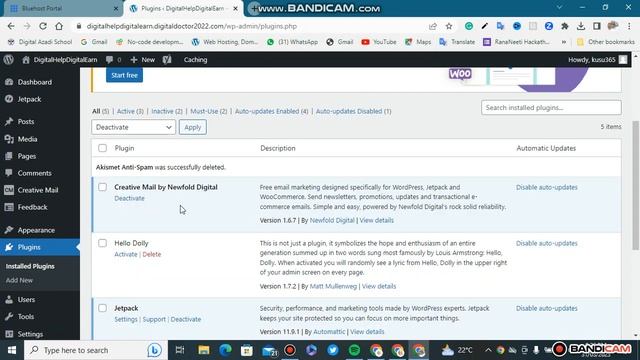Open the browser extensions puzzle icon

point(565,26)
